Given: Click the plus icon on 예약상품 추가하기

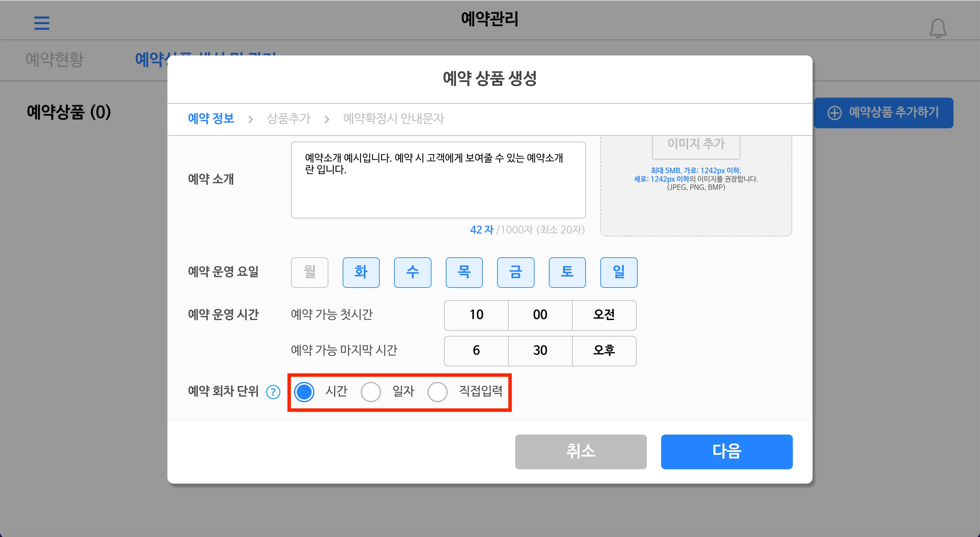Looking at the screenshot, I should pos(834,113).
